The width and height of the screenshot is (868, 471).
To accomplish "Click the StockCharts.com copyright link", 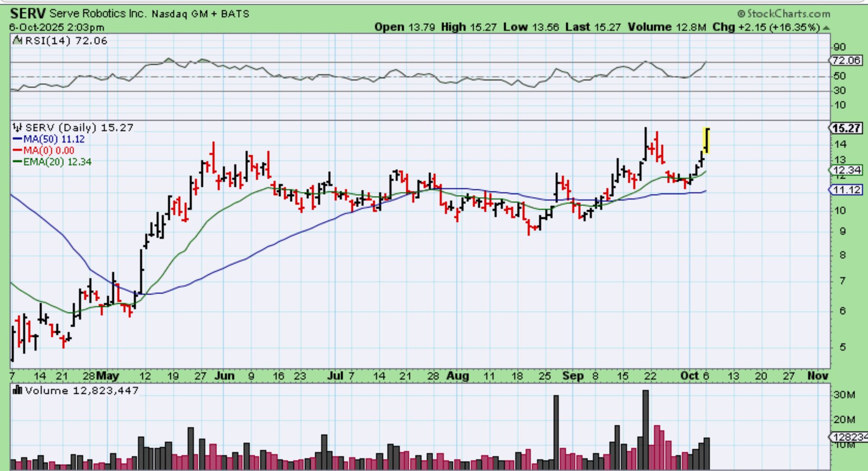I will pos(783,14).
